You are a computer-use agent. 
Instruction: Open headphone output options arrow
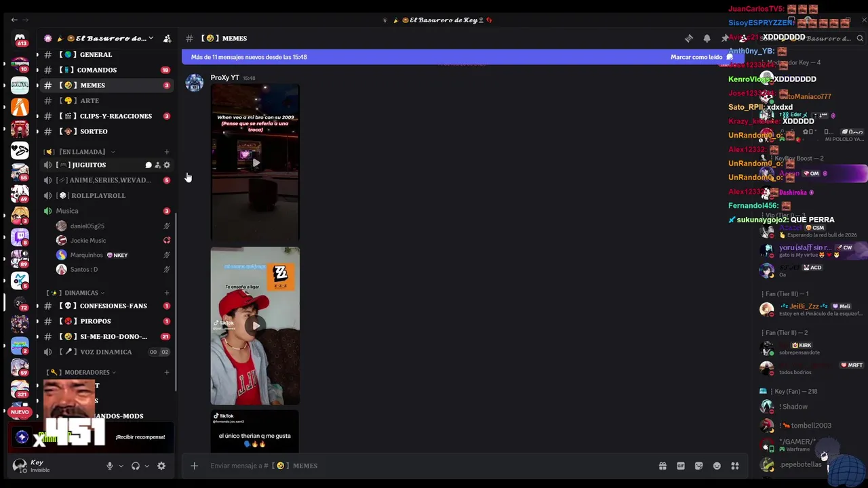pos(147,466)
